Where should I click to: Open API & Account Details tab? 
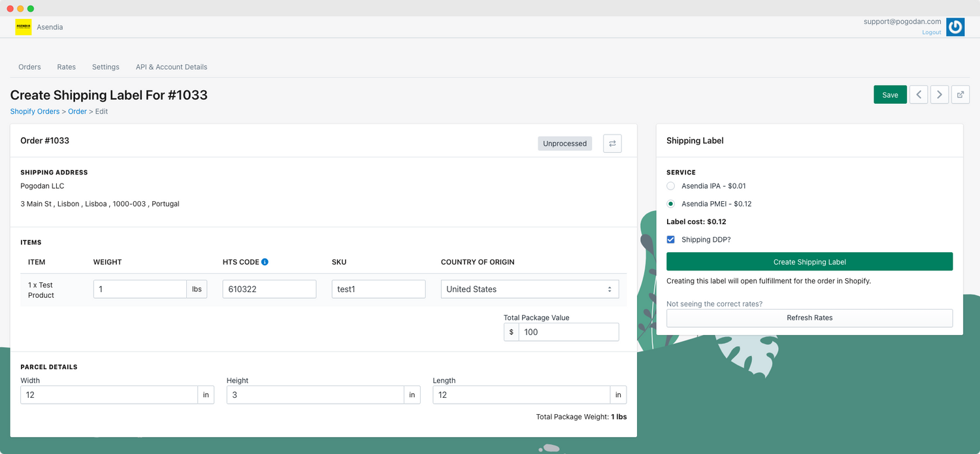coord(171,67)
